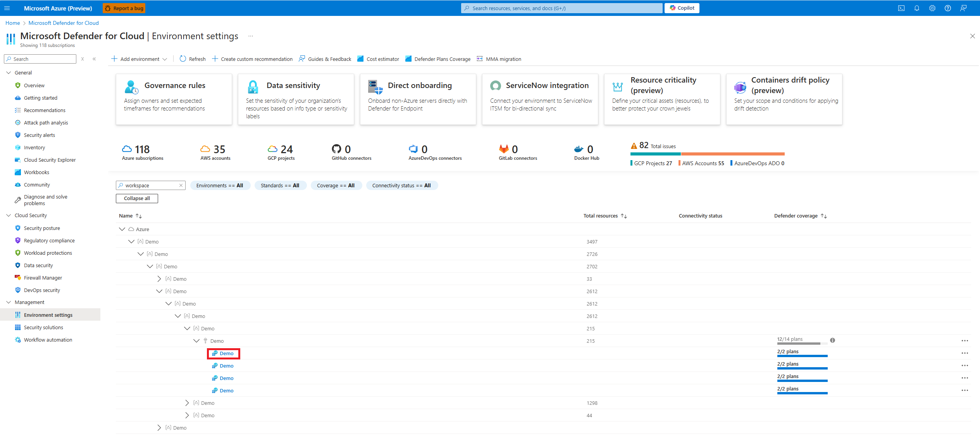Open the Cost estimator tool
The height and width of the screenshot is (437, 980).
[378, 59]
